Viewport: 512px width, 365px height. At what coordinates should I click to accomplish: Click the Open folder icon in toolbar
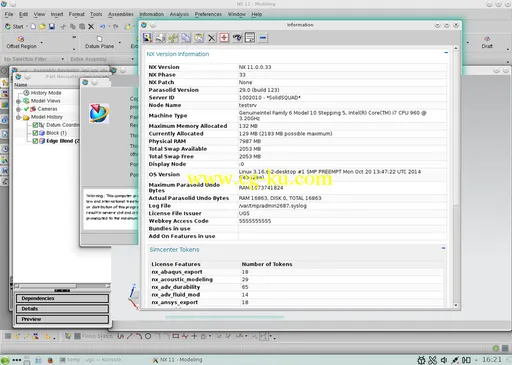point(42,27)
